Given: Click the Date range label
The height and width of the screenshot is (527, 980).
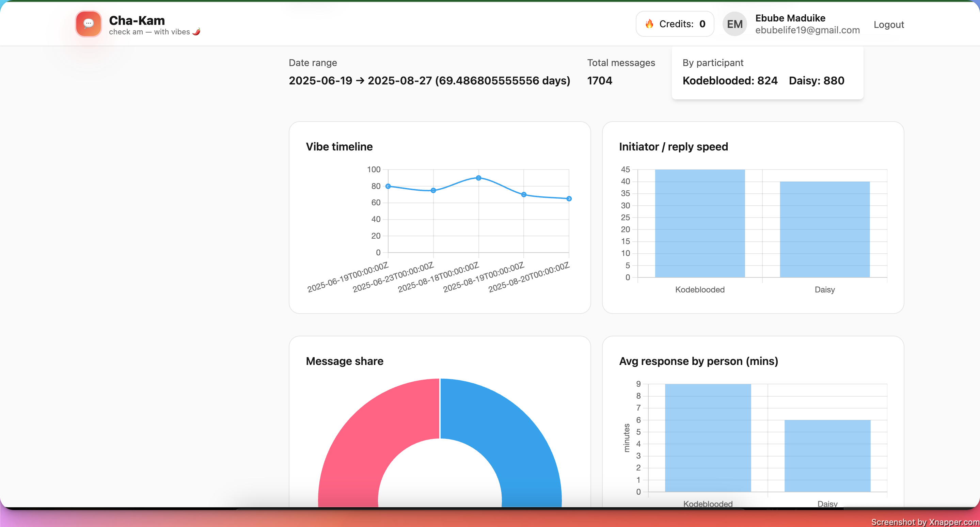Looking at the screenshot, I should (x=313, y=63).
